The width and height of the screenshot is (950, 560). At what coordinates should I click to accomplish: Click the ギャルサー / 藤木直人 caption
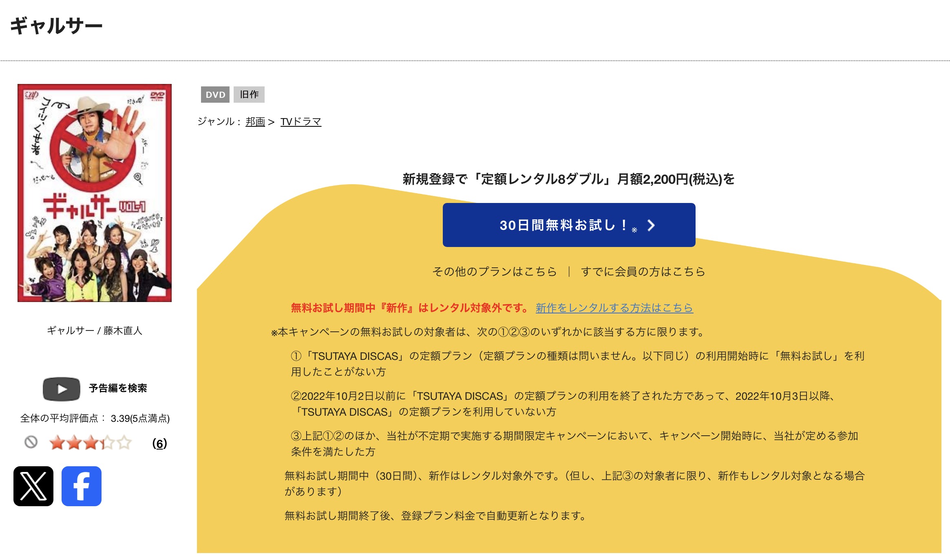pos(95,331)
